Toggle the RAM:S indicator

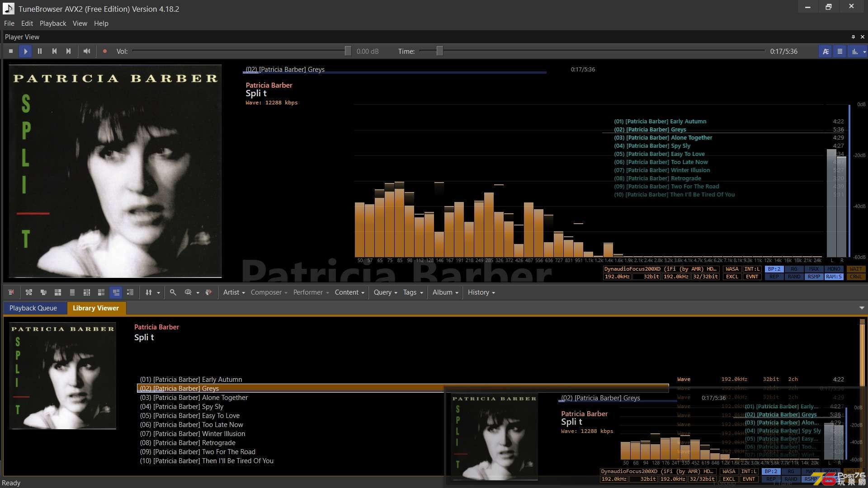click(834, 277)
